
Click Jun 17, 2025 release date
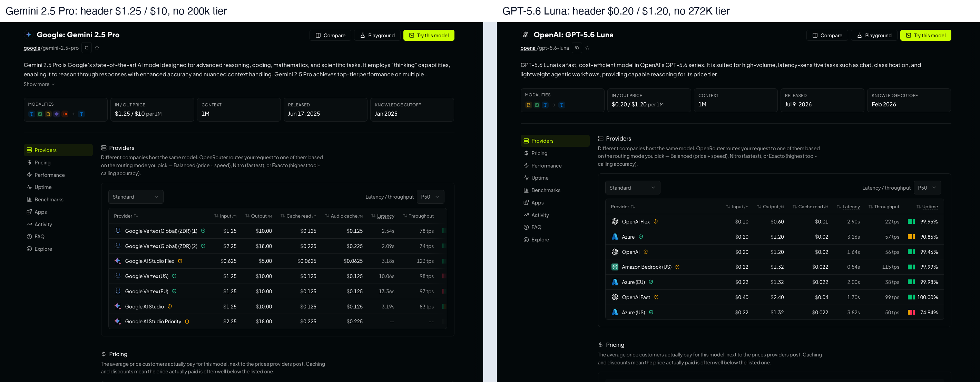coord(304,114)
